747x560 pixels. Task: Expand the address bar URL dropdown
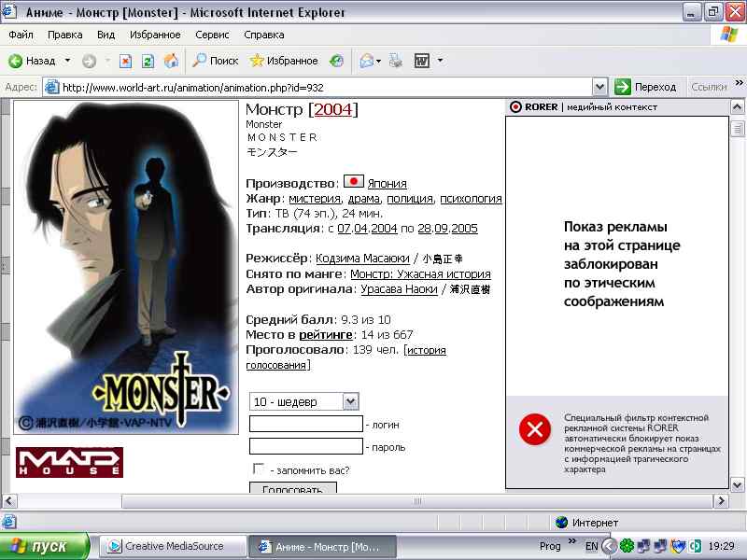[599, 87]
